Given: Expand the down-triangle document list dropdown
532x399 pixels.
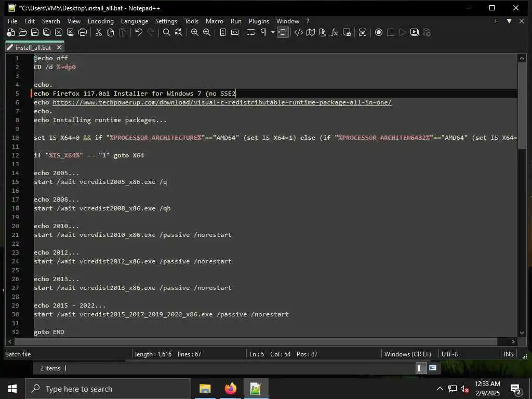Looking at the screenshot, I should (x=509, y=21).
